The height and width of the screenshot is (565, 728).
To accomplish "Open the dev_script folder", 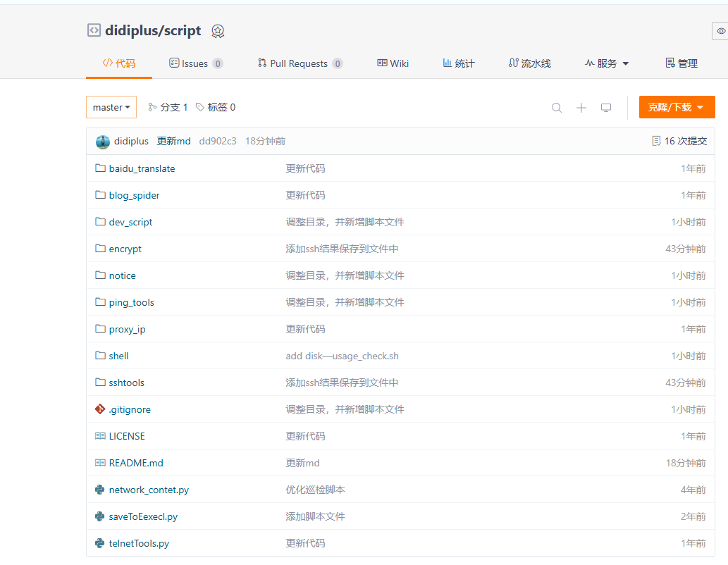I will [x=130, y=223].
